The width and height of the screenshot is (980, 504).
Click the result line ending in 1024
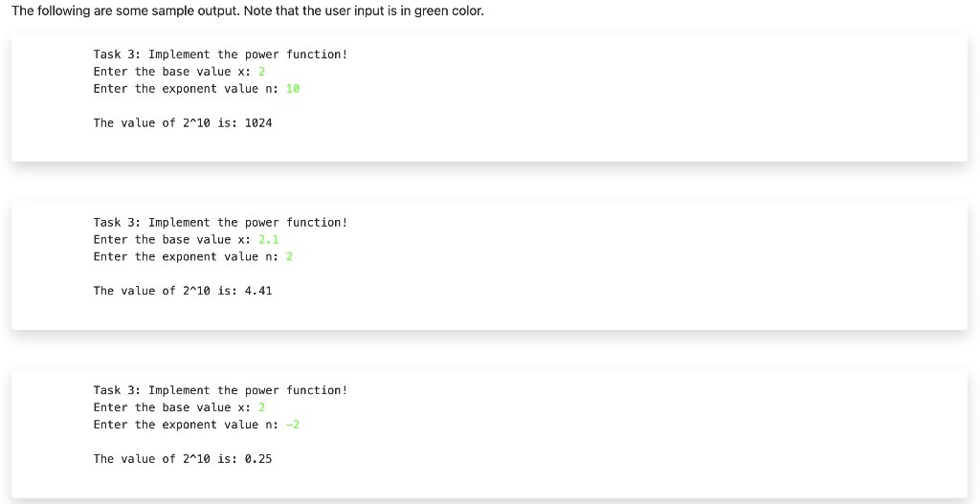coord(183,123)
